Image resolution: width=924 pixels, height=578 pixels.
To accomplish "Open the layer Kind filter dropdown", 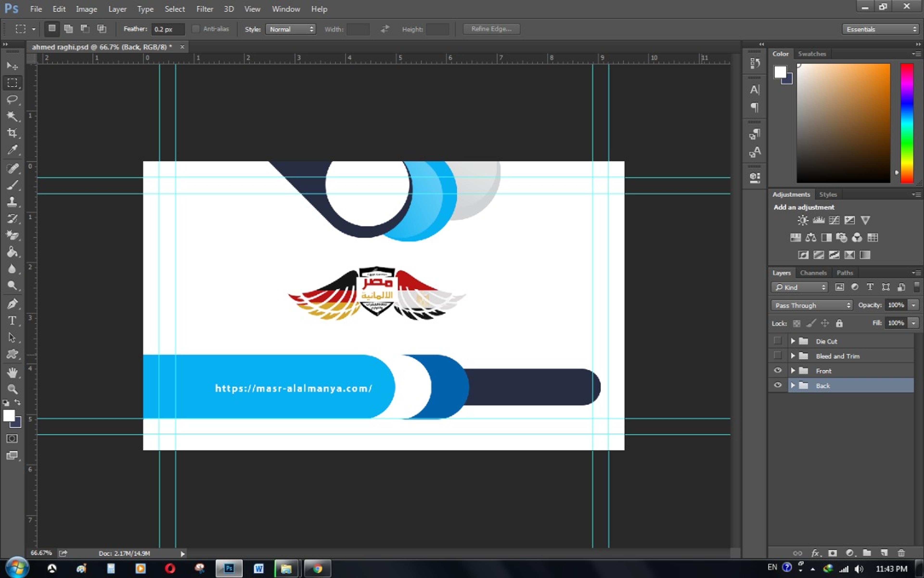I will click(x=800, y=287).
